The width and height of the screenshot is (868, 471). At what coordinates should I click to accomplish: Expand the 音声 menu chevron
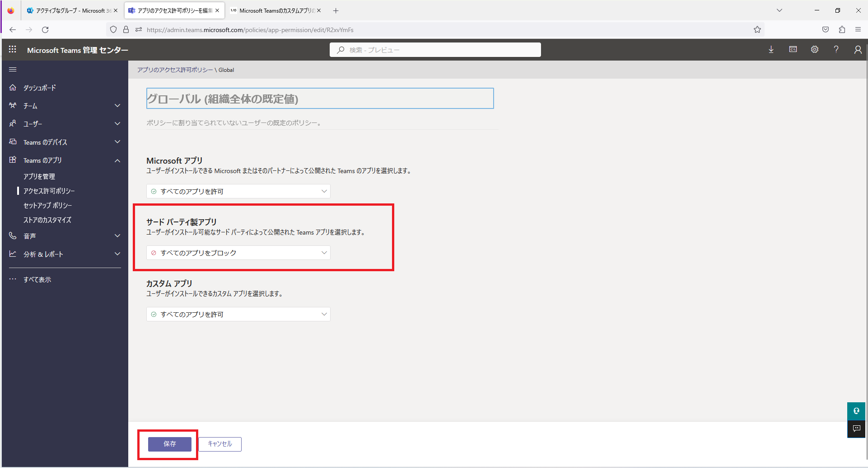pyautogui.click(x=117, y=236)
